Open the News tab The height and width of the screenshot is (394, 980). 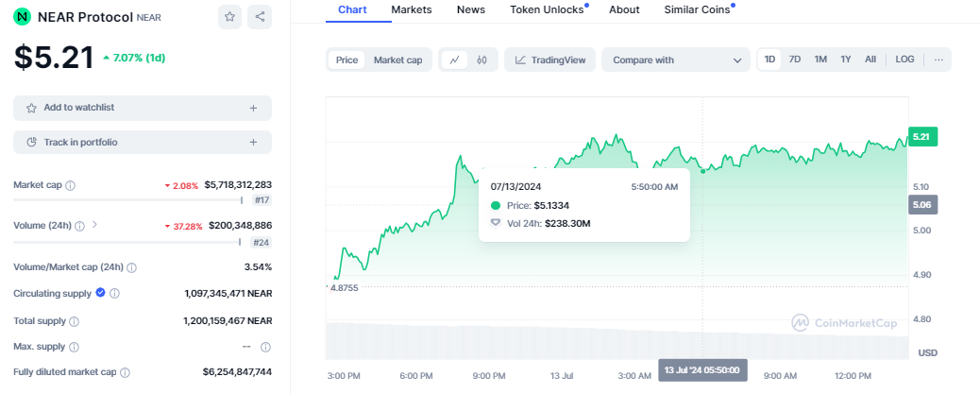click(471, 9)
